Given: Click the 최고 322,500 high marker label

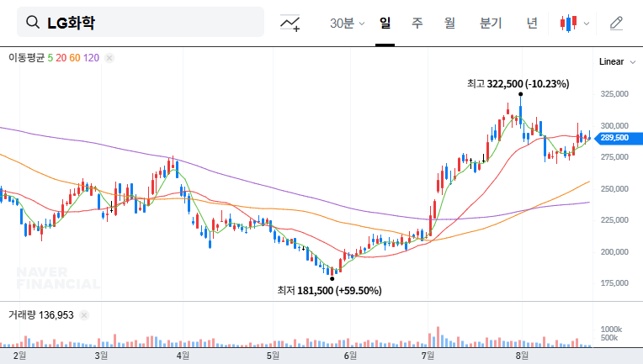Looking at the screenshot, I should (518, 84).
